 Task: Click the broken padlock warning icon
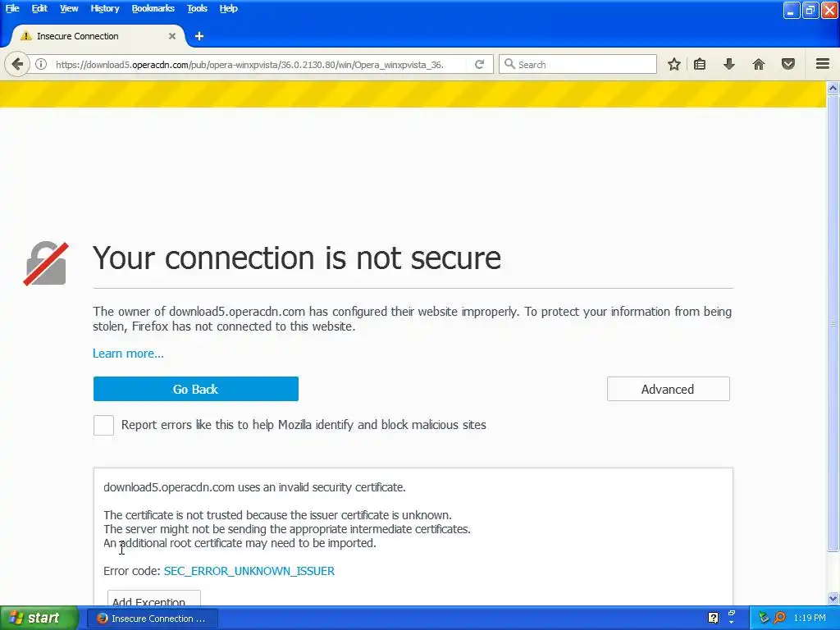click(46, 263)
